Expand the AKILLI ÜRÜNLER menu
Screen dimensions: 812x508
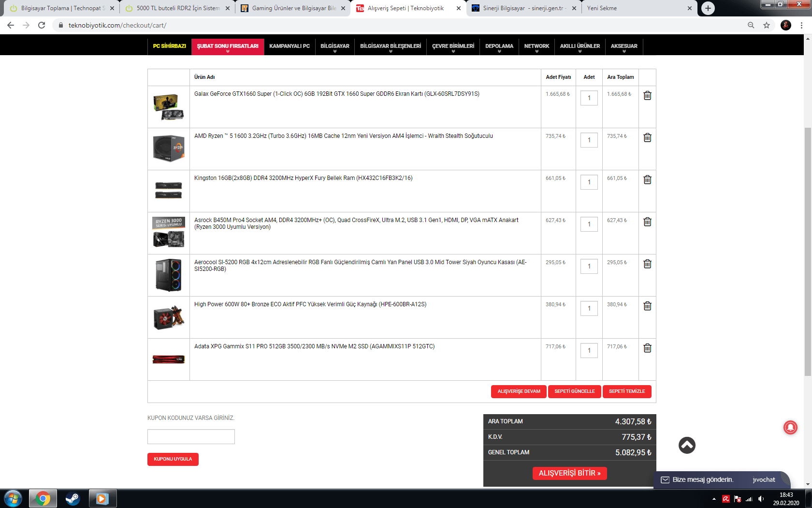[580, 47]
